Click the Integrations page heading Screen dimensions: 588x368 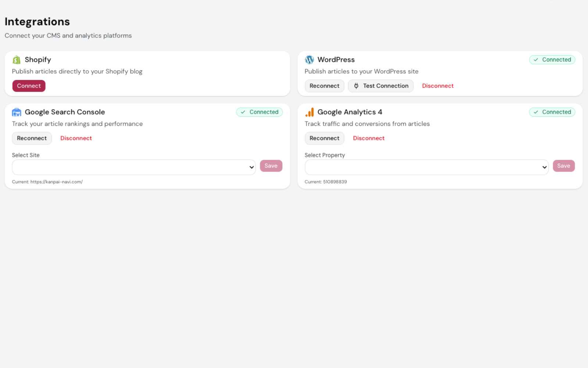37,22
